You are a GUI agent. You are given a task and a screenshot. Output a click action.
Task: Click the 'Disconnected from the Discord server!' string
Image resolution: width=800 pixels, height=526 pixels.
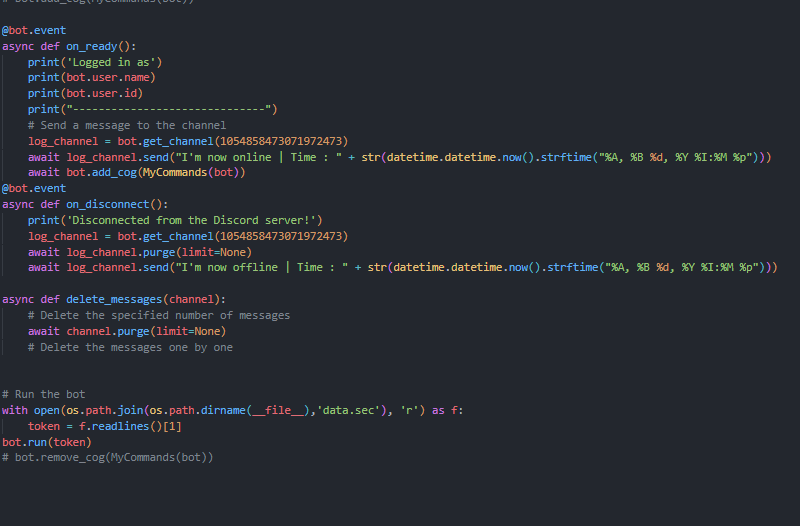coord(191,220)
